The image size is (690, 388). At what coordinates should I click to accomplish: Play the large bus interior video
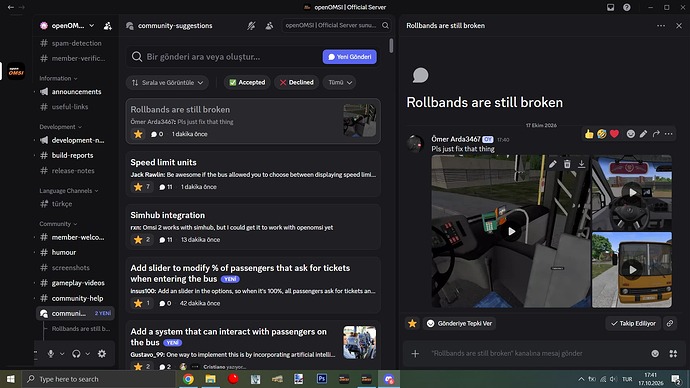click(x=511, y=231)
